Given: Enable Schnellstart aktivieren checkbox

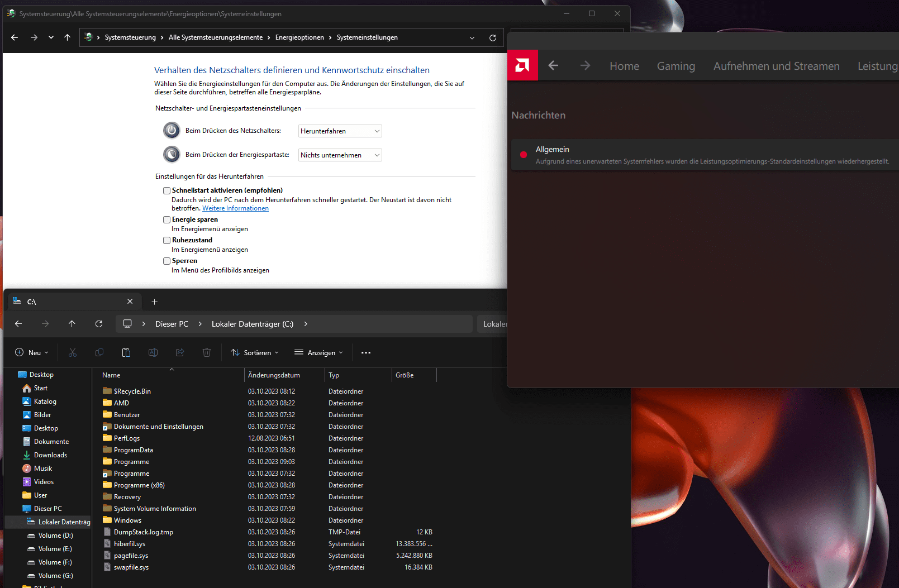Looking at the screenshot, I should tap(167, 190).
